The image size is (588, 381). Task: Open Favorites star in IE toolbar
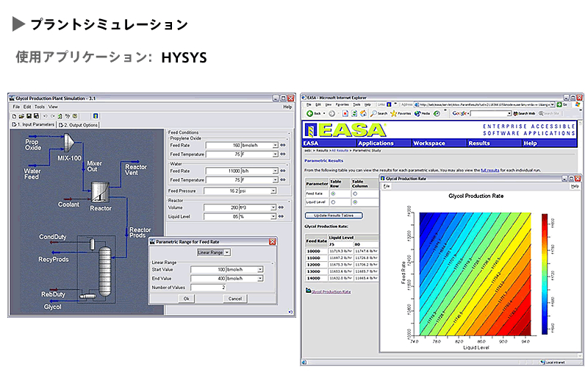(x=401, y=113)
